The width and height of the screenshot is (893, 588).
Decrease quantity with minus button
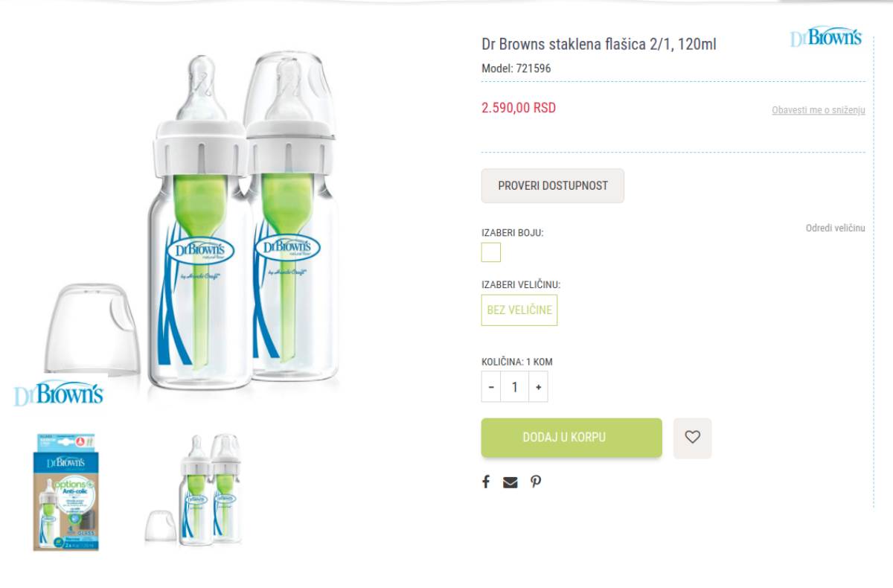click(491, 387)
